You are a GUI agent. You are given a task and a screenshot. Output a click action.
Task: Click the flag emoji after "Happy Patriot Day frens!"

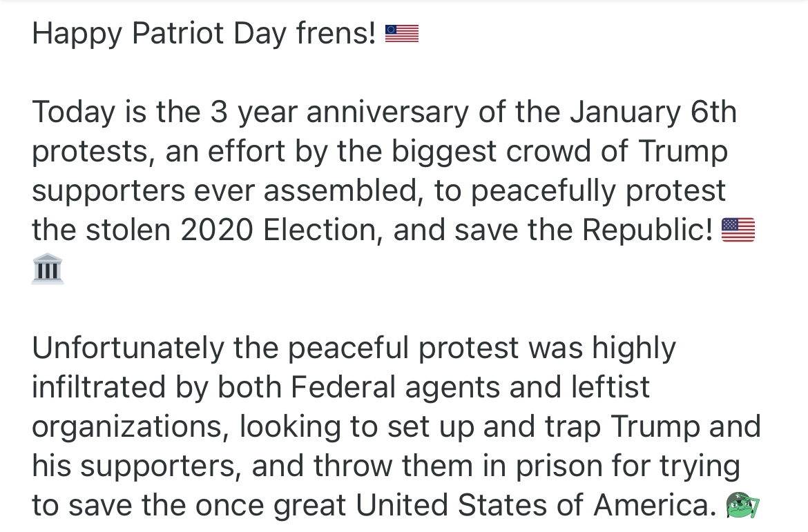401,34
